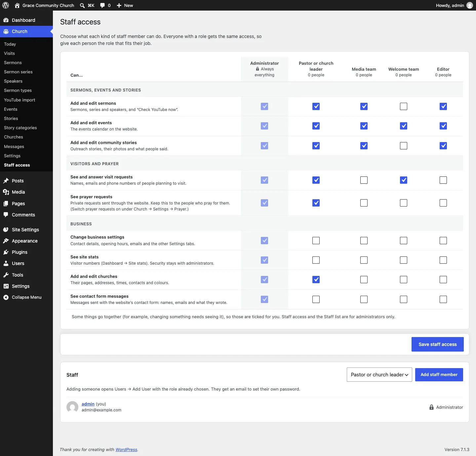476x456 pixels.
Task: Click the Add staff member button
Action: click(439, 375)
